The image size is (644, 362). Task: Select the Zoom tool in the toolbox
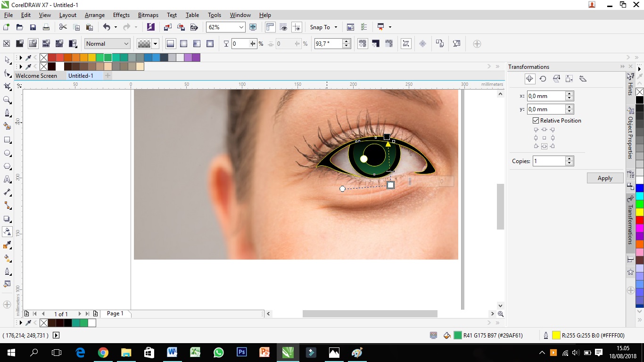[x=7, y=99]
